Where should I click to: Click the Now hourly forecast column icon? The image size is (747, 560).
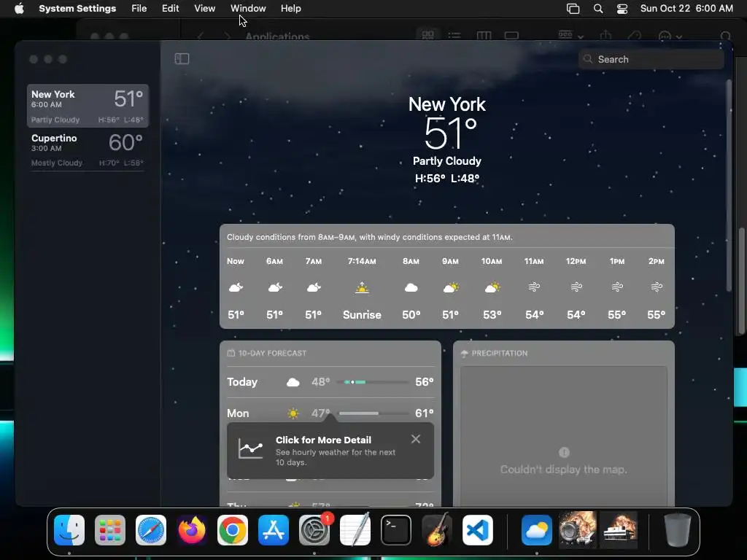click(x=236, y=287)
